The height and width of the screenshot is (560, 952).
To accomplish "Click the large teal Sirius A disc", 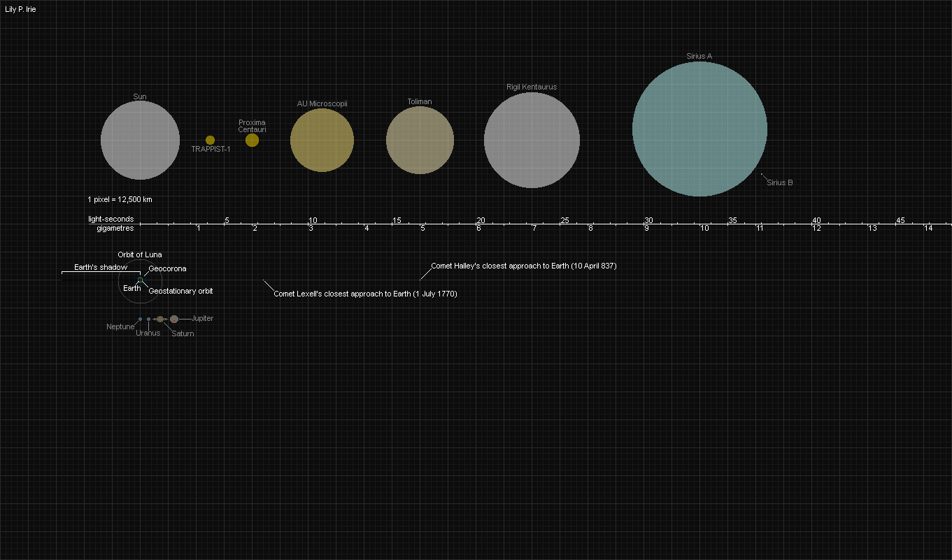I will 699,129.
